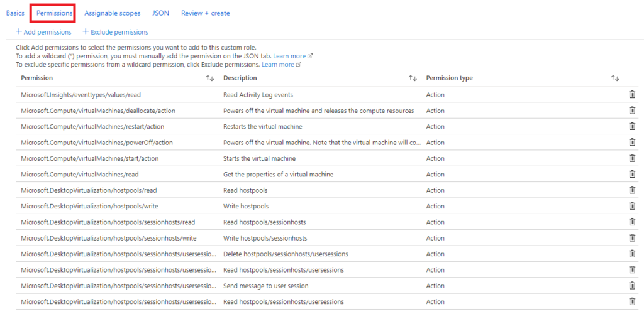Click Action type in hostpools/write row
Screen dimensions: 644x314
coord(435,206)
